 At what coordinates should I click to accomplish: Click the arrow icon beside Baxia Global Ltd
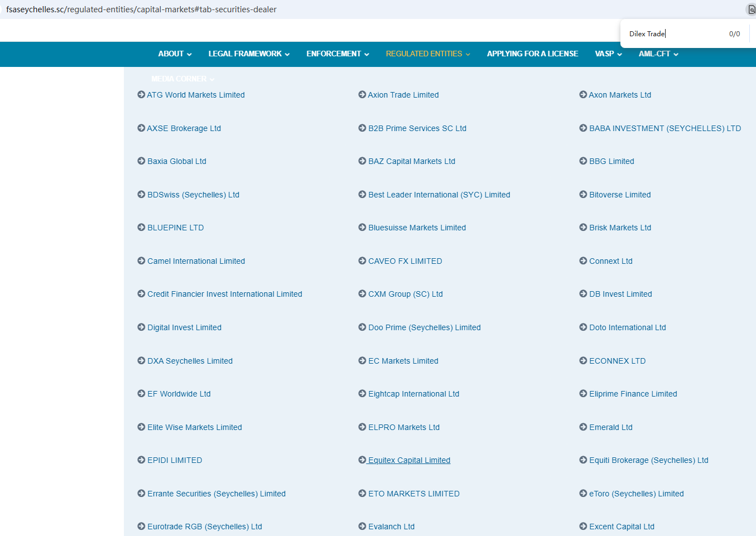click(141, 161)
